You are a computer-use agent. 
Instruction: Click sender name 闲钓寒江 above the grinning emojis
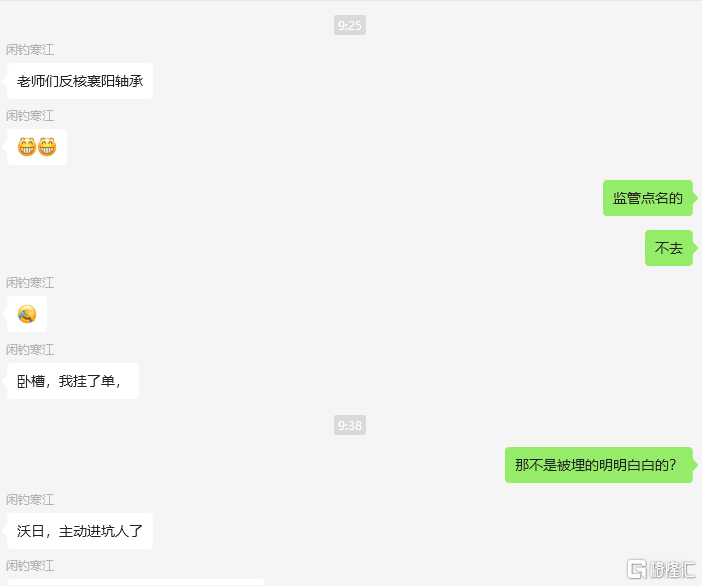coord(30,116)
